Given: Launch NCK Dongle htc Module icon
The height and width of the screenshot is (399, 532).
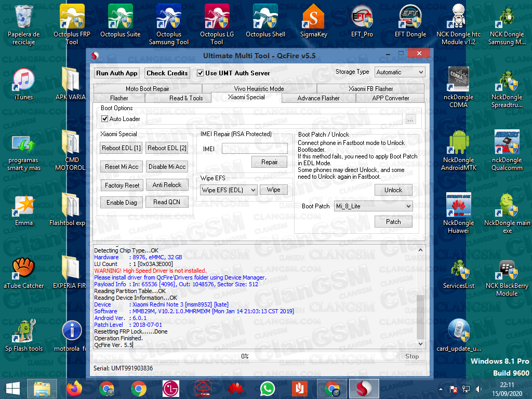Looking at the screenshot, I should click(x=458, y=24).
